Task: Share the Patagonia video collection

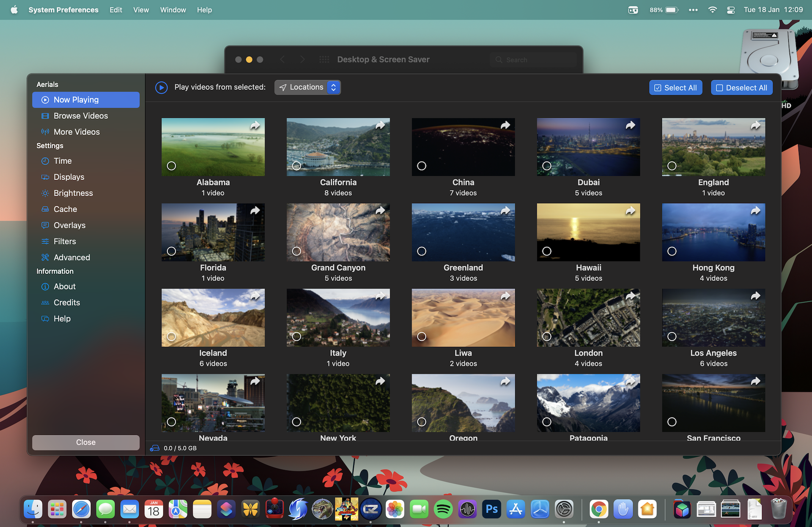Action: coord(630,381)
